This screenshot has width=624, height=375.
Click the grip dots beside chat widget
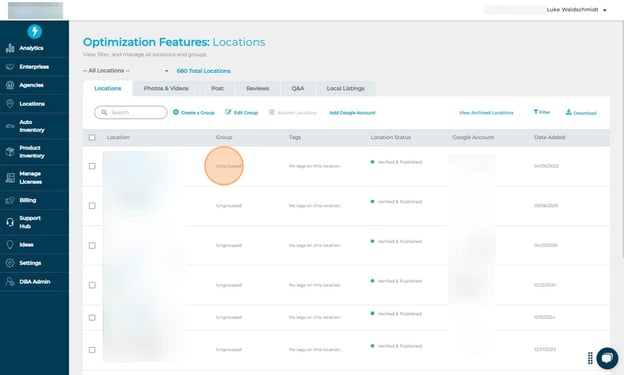point(590,358)
